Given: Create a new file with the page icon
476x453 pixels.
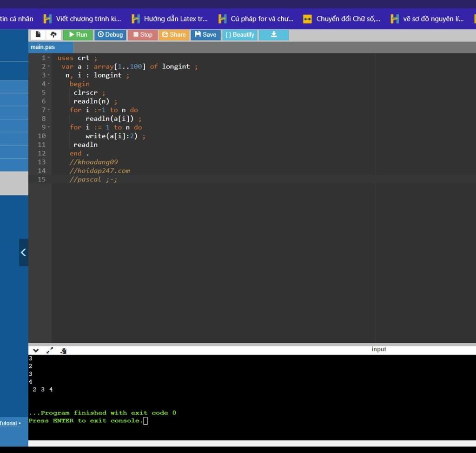Looking at the screenshot, I should tap(38, 34).
